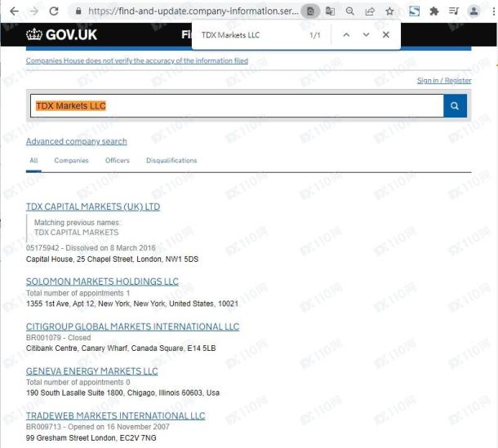Screen dimensions: 498x448
Task: Open CITIGROUP GLOBAL MARKETS INTERNATIONAL LLC
Action: (132, 326)
